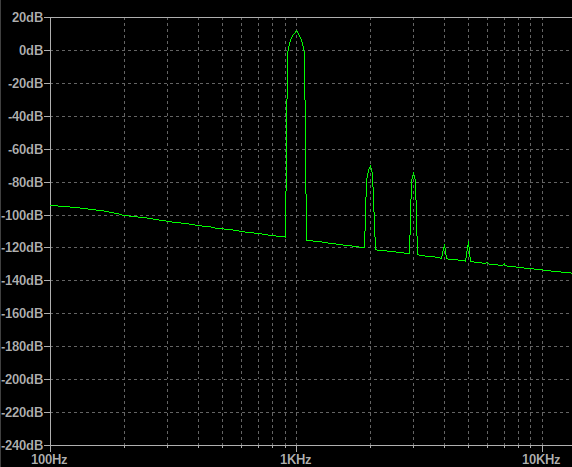The height and width of the screenshot is (467, 572).
Task: Click the 100Hz frequency axis label
Action: click(49, 459)
